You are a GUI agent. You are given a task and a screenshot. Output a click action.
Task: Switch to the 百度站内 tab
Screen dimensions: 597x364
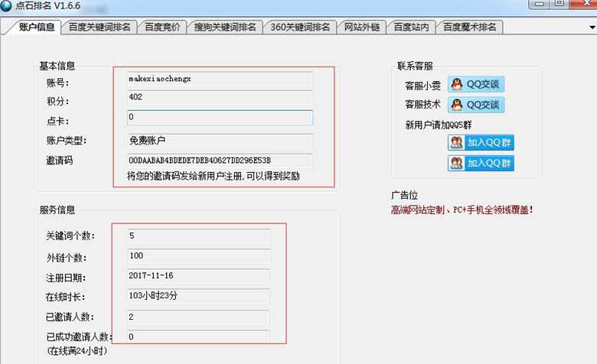tap(411, 27)
